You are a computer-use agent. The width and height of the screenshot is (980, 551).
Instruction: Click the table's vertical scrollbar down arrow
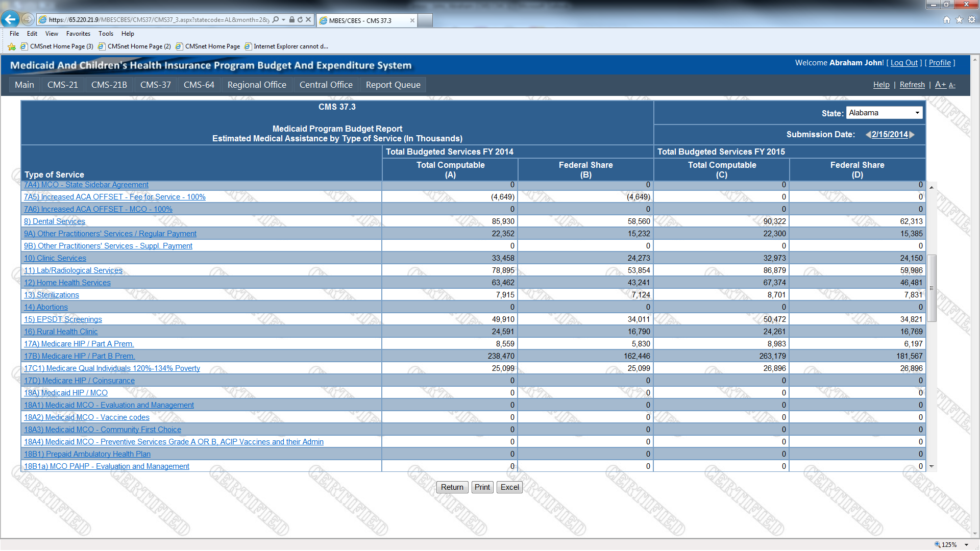[932, 466]
